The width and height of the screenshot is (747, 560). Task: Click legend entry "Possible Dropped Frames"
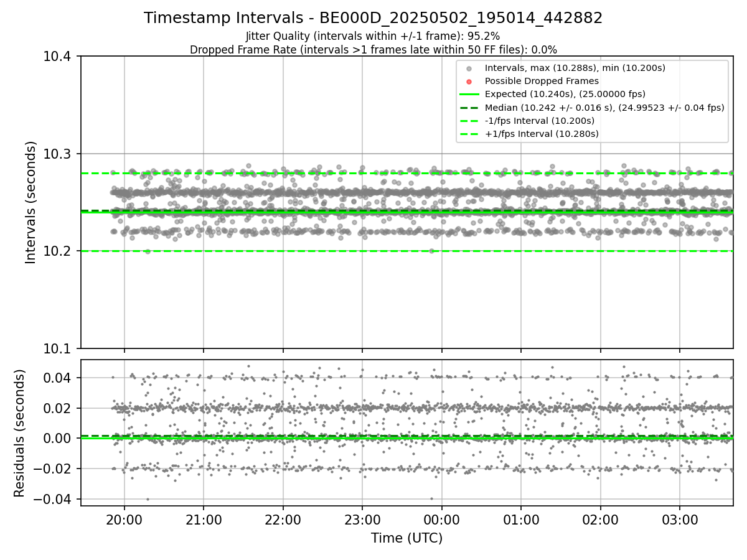pos(542,81)
